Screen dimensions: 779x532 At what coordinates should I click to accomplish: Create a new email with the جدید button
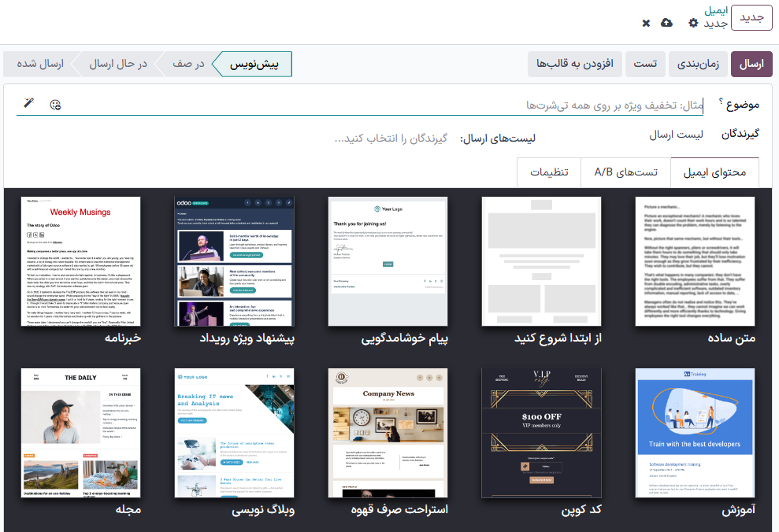click(x=751, y=17)
